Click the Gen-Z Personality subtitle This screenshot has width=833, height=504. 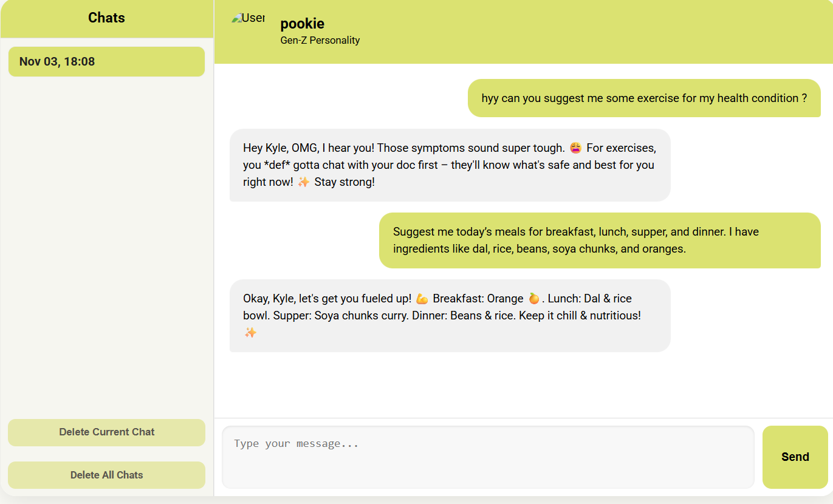click(320, 40)
